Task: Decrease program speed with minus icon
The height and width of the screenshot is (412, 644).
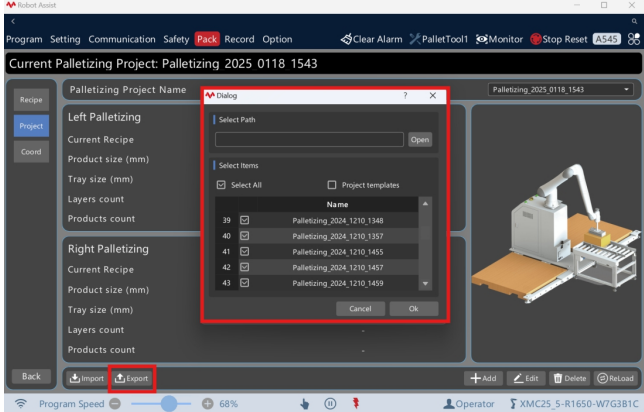Action: coord(115,404)
